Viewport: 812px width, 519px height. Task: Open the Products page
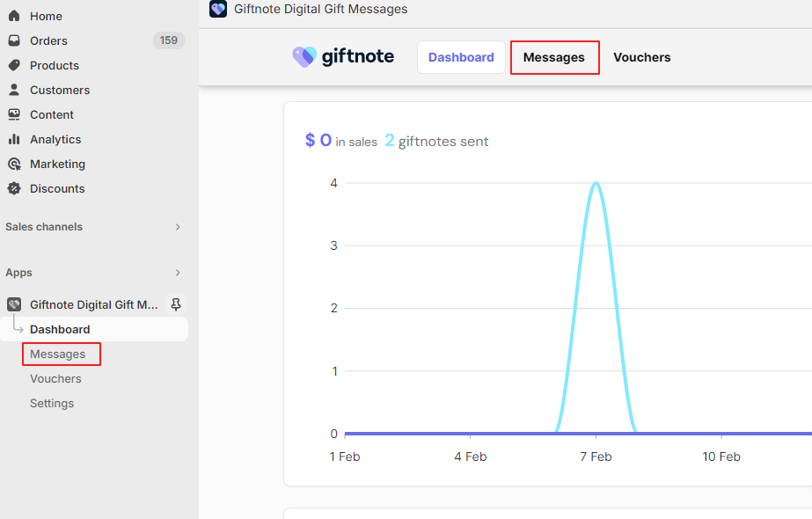point(55,65)
